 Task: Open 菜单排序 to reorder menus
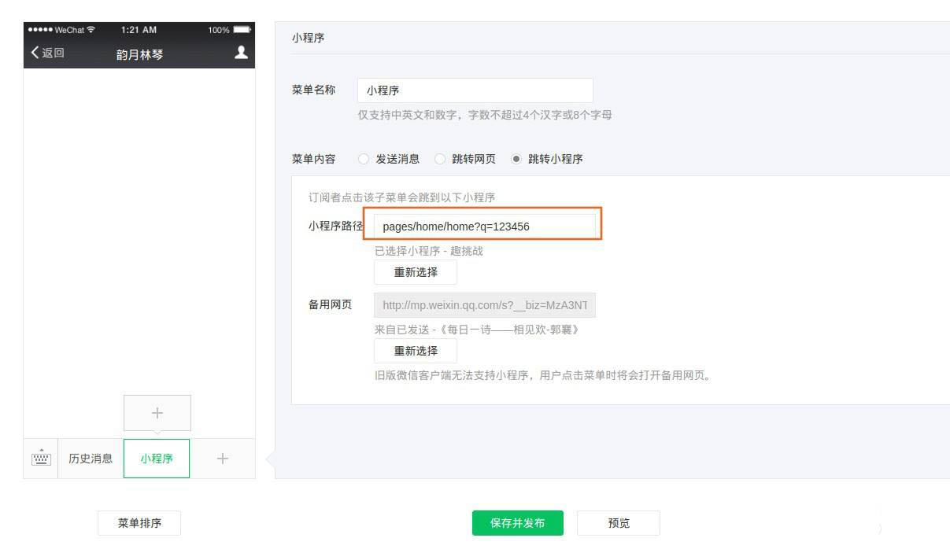tap(139, 522)
